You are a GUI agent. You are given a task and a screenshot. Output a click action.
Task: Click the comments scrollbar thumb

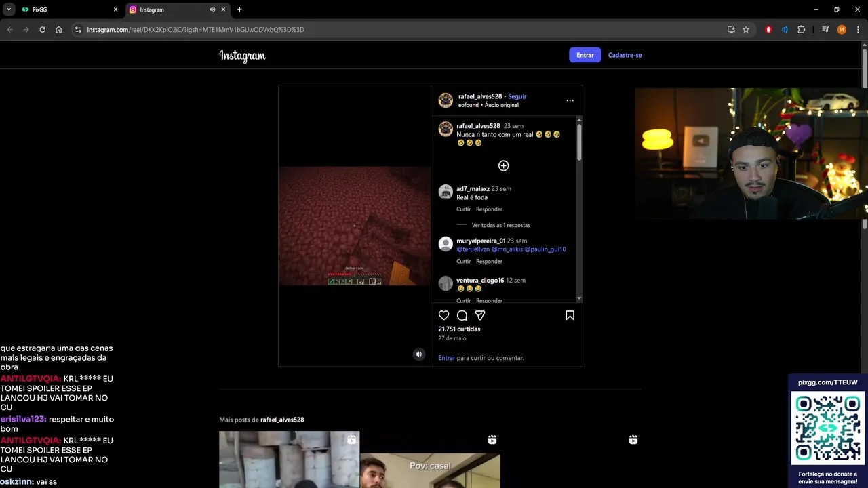tap(579, 142)
